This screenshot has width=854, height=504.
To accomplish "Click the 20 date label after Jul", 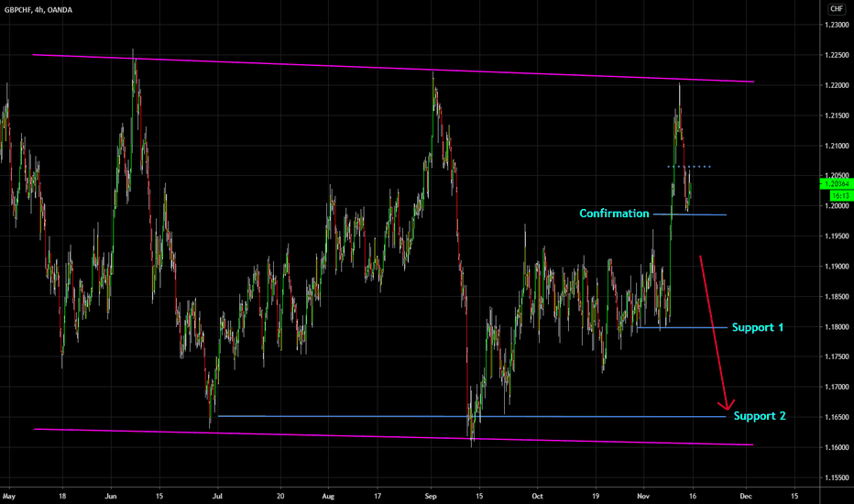I will tap(280, 497).
